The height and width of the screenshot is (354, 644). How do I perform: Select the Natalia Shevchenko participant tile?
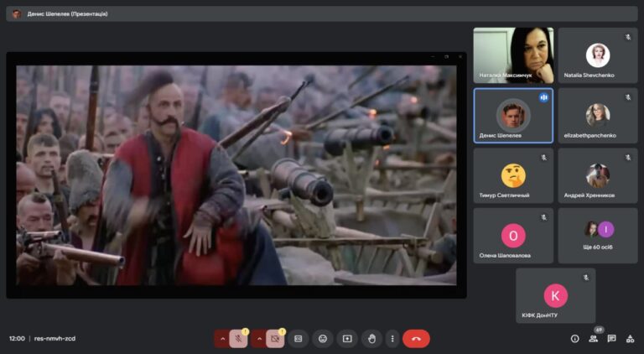point(598,55)
